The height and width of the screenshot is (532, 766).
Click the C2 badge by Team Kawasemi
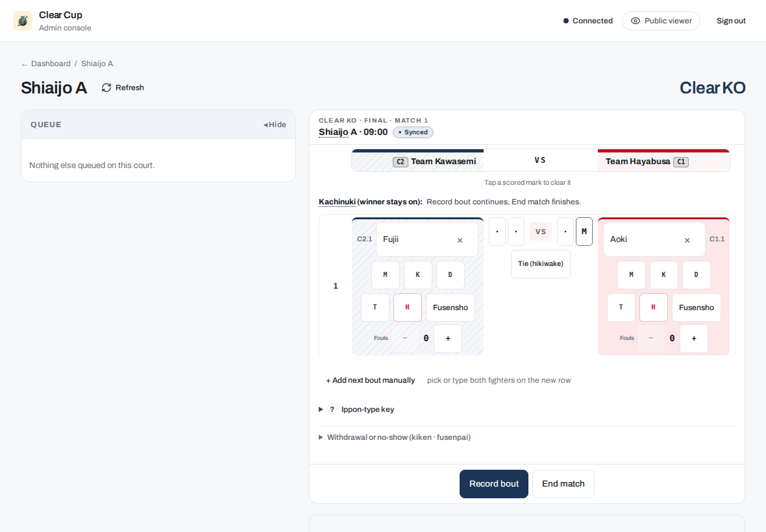(x=400, y=162)
